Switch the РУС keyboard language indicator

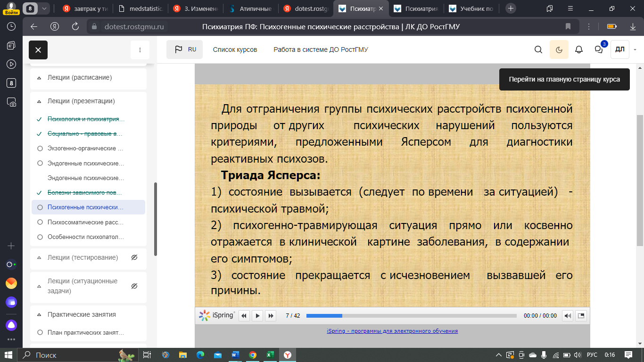[x=592, y=355]
